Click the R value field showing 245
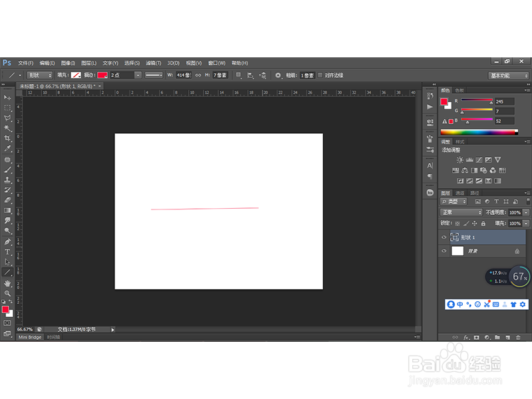This screenshot has width=532, height=399. pyautogui.click(x=505, y=102)
